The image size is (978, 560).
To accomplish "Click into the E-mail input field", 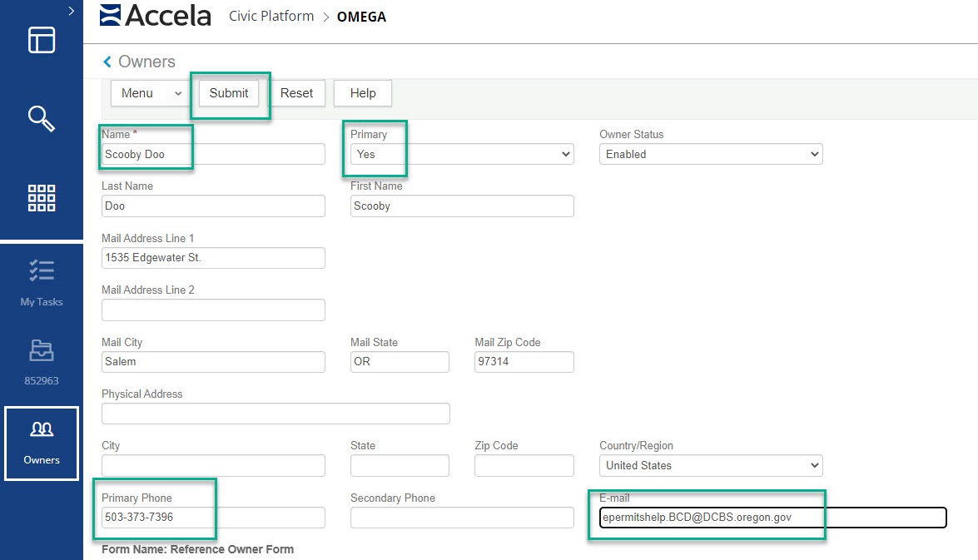I will pyautogui.click(x=772, y=518).
